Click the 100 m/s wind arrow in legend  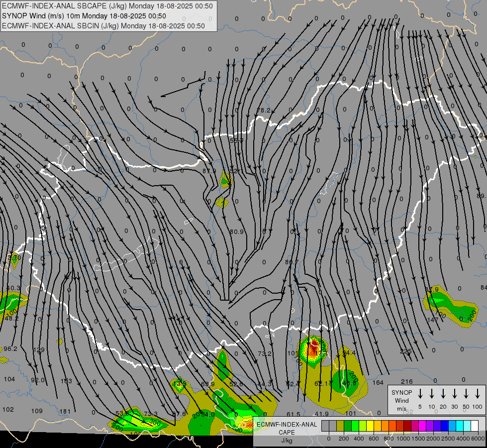coord(478,394)
